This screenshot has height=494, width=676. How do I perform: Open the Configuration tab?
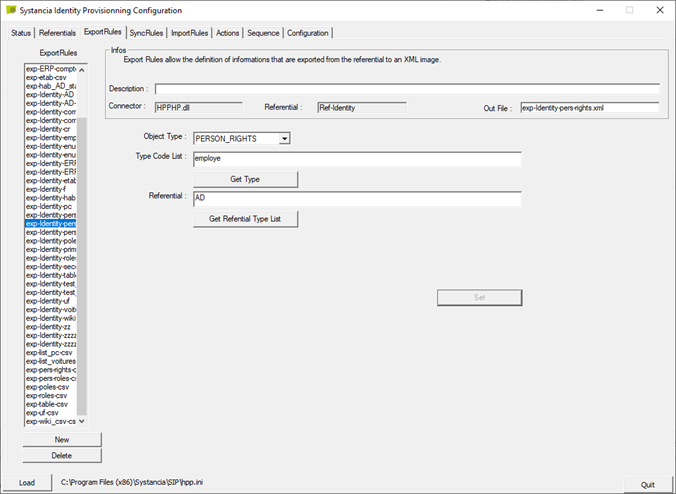pyautogui.click(x=308, y=33)
